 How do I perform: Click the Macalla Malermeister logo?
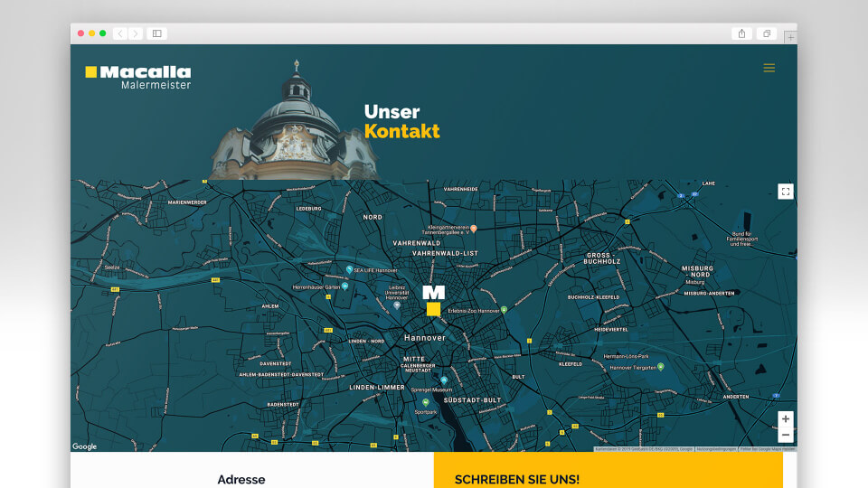pos(138,78)
